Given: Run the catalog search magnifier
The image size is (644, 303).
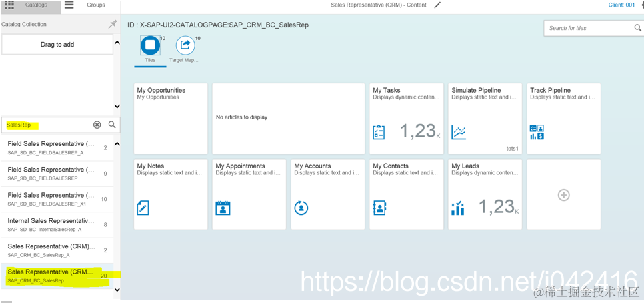Looking at the screenshot, I should click(x=112, y=125).
